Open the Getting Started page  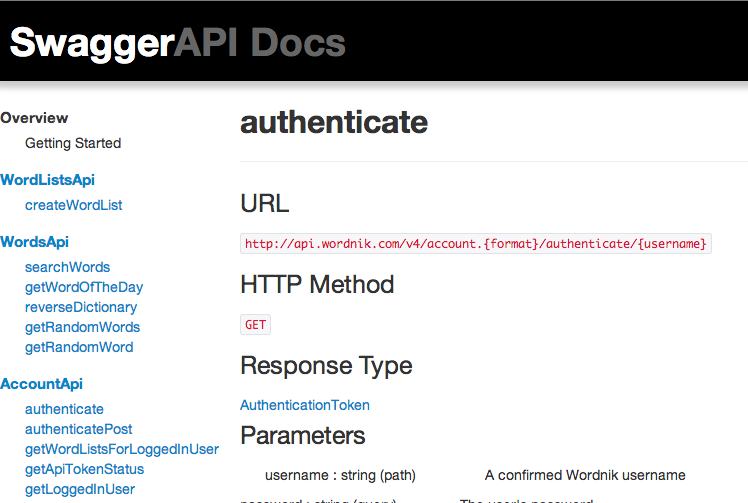point(73,143)
